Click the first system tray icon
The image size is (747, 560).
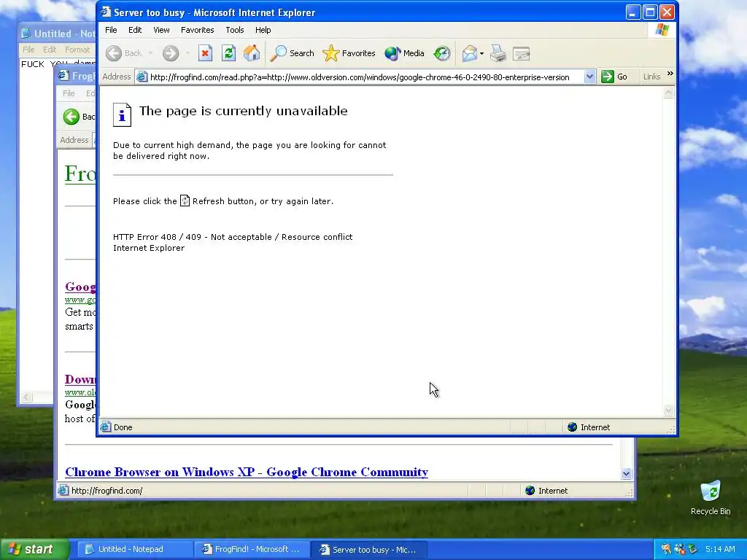pos(666,549)
